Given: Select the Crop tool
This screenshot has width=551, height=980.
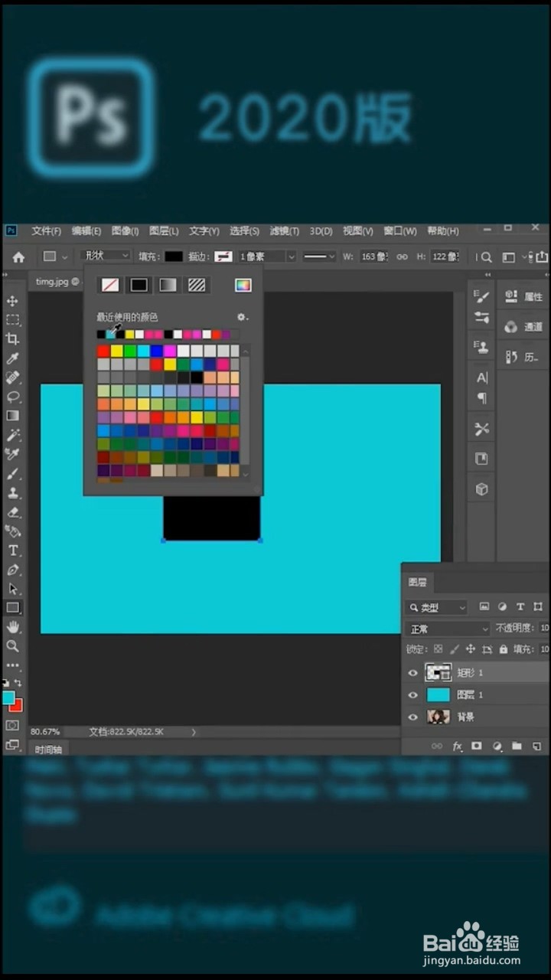Looking at the screenshot, I should 12,339.
